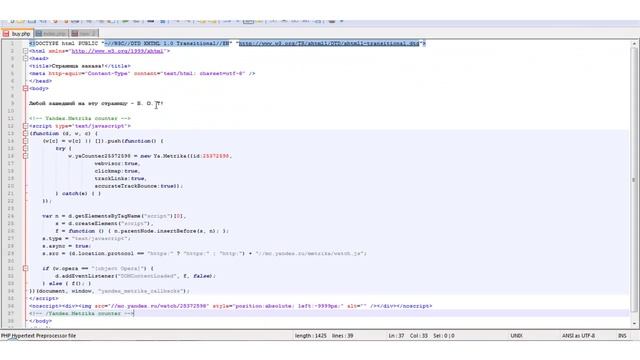This screenshot has width=640, height=360.
Task: Open the file tab right after buy.php
Action: point(51,33)
